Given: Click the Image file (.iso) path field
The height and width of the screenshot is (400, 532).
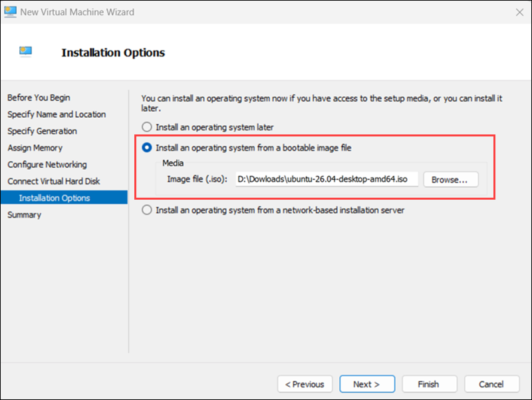Looking at the screenshot, I should coord(327,179).
